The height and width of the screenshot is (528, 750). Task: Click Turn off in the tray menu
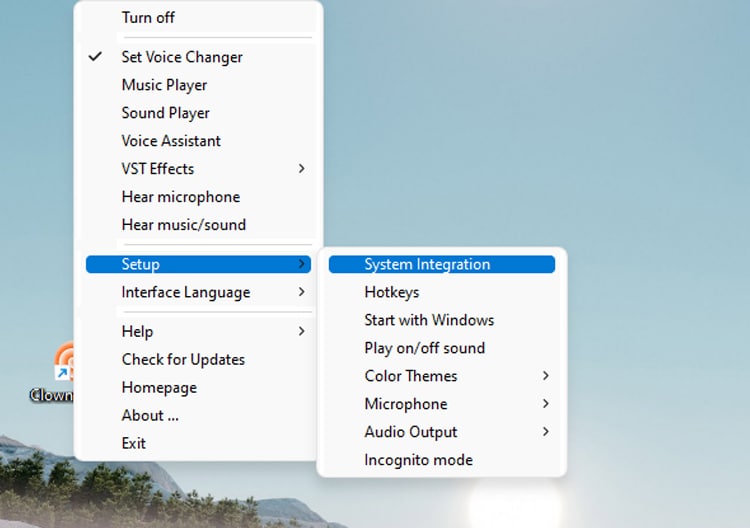click(198, 18)
